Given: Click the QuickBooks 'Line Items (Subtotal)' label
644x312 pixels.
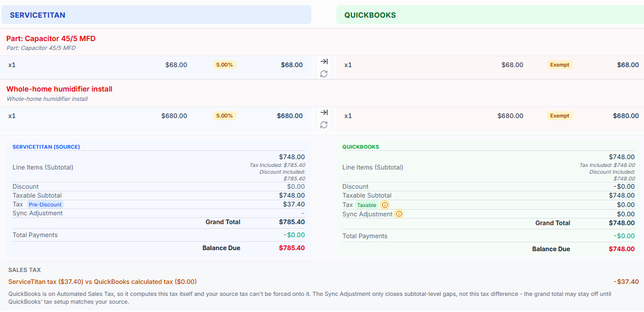Looking at the screenshot, I should point(373,167).
